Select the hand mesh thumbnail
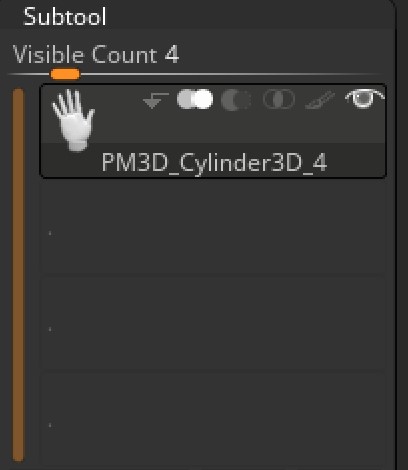The width and height of the screenshot is (408, 470). coord(74,120)
